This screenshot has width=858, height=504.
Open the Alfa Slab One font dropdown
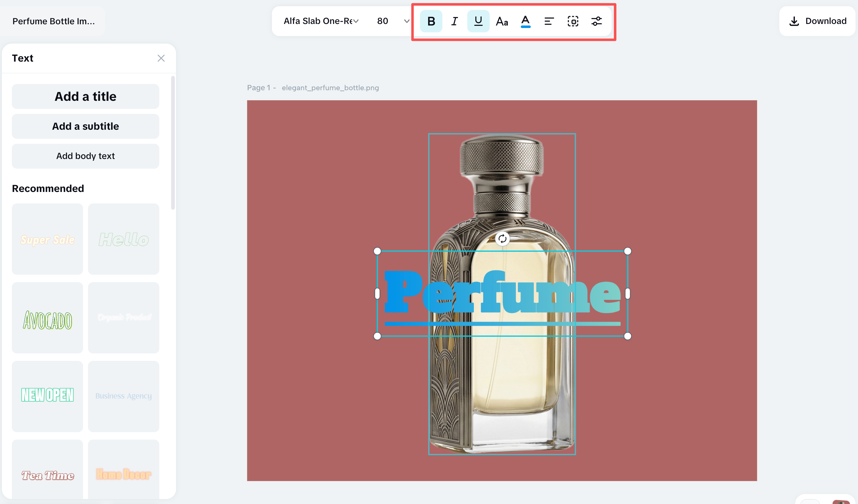321,21
